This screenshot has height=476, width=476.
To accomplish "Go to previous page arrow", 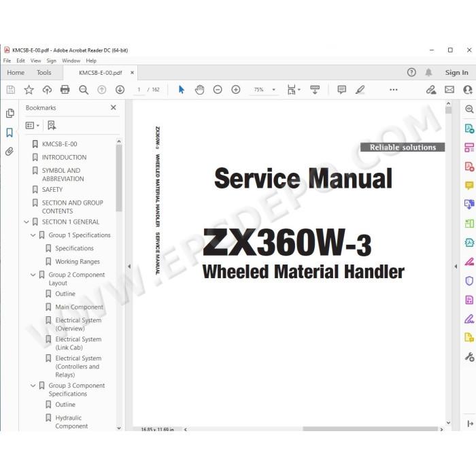I will (102, 90).
